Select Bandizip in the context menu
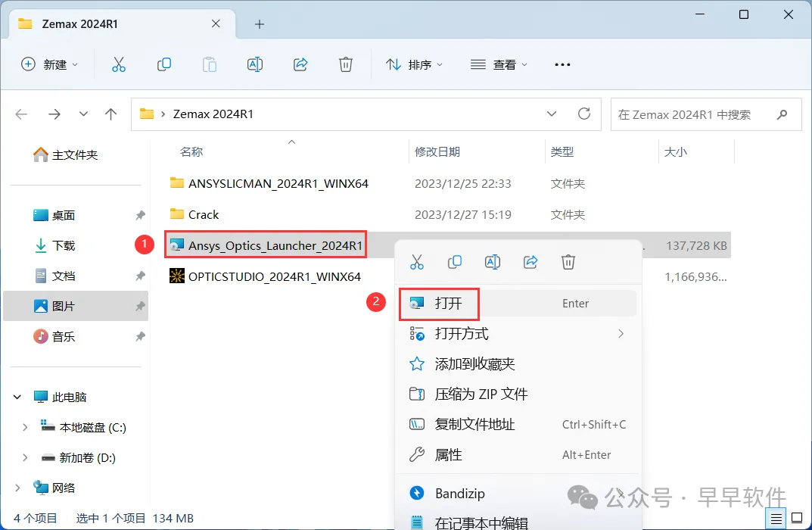The width and height of the screenshot is (812, 530). (x=518, y=493)
